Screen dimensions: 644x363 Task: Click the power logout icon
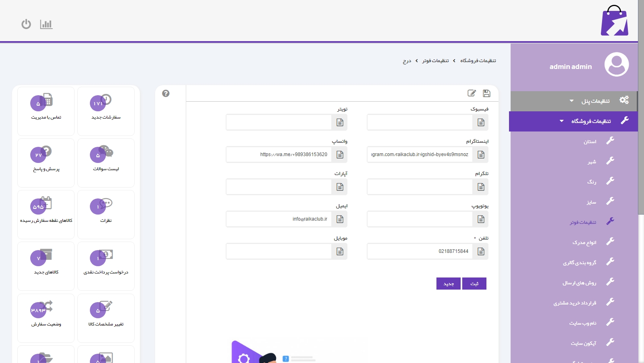pos(26,24)
